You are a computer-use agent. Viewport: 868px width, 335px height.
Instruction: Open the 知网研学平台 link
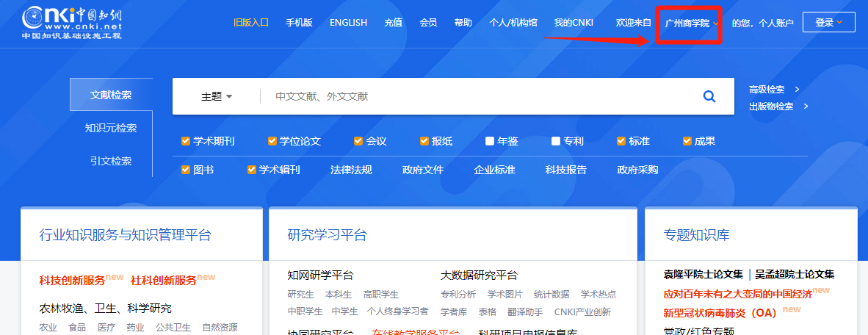[320, 275]
